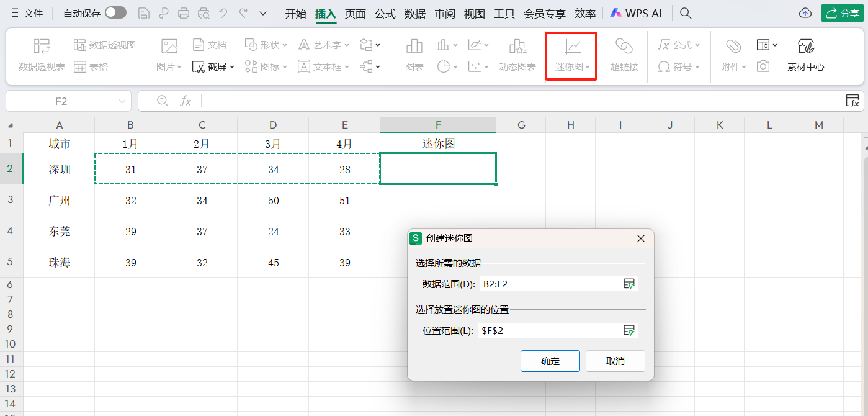868x416 pixels.
Task: Switch to the 开始 ribbon tab
Action: (x=296, y=12)
